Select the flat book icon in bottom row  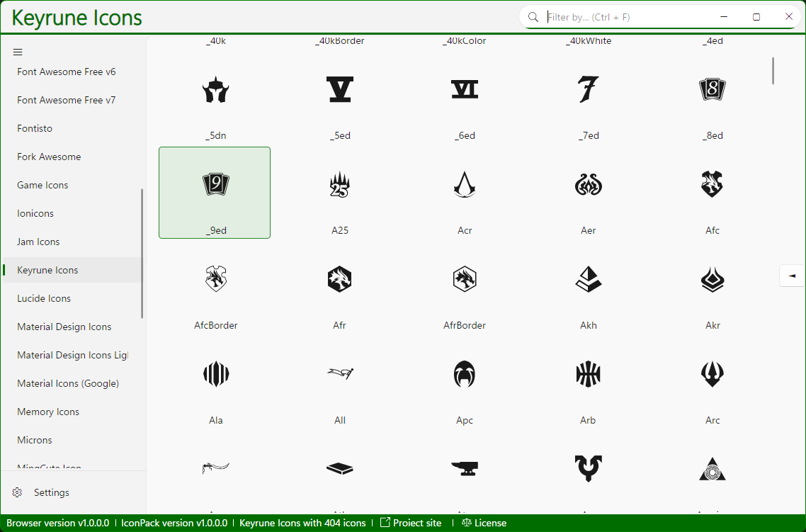pos(340,468)
